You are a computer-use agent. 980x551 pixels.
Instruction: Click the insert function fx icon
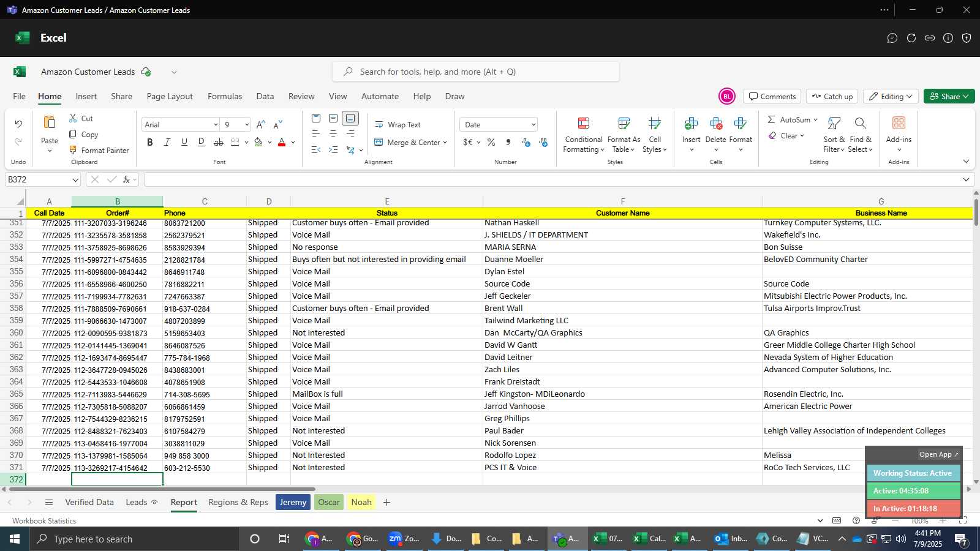126,179
